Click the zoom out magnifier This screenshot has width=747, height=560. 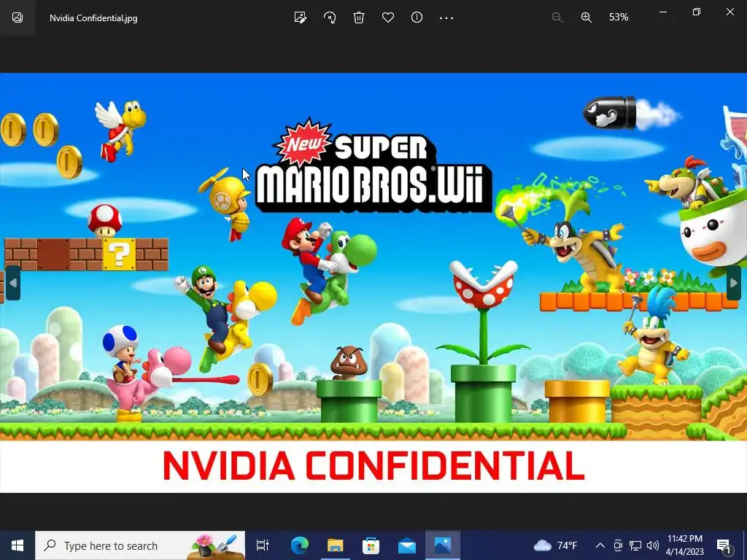pos(557,17)
